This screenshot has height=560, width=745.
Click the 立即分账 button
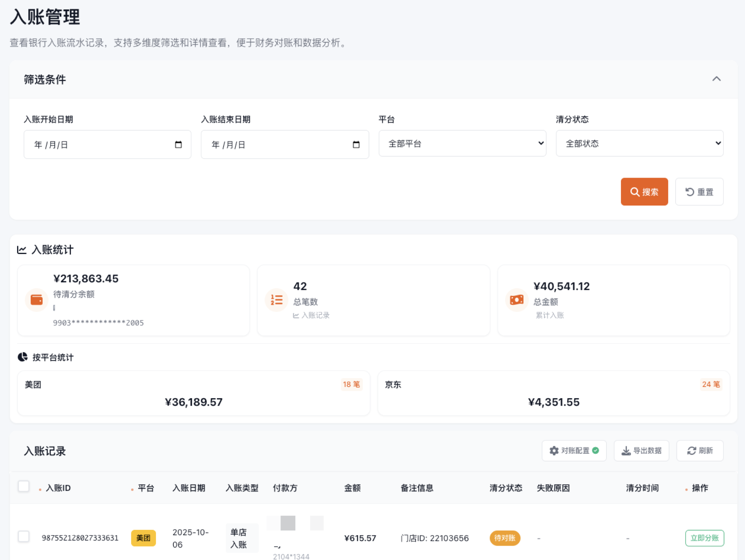click(x=704, y=538)
